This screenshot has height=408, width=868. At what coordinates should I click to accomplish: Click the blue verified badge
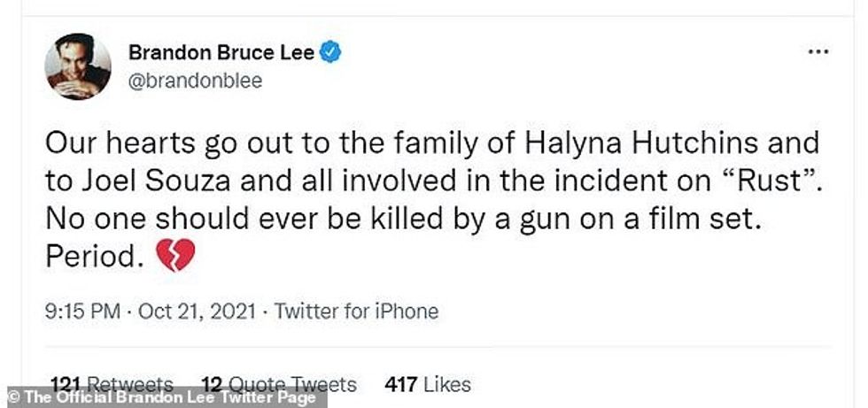(330, 53)
